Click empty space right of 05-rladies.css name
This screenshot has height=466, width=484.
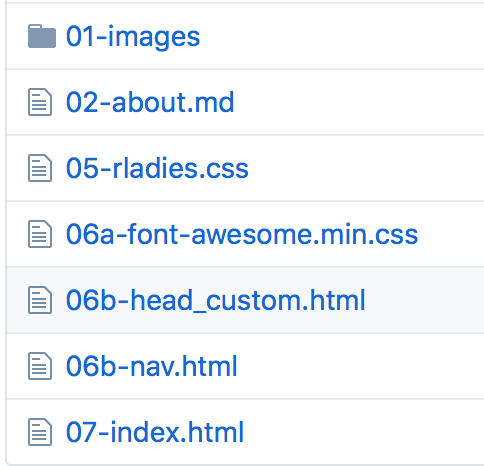point(367,168)
